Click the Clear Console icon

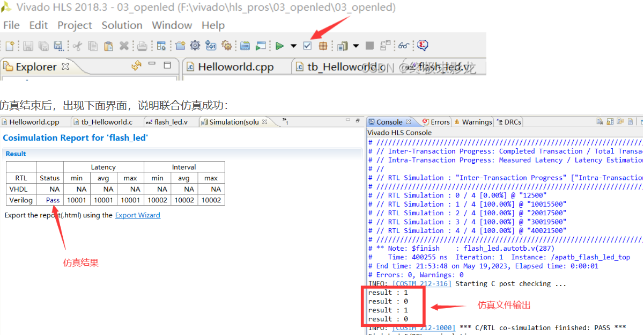click(x=600, y=122)
